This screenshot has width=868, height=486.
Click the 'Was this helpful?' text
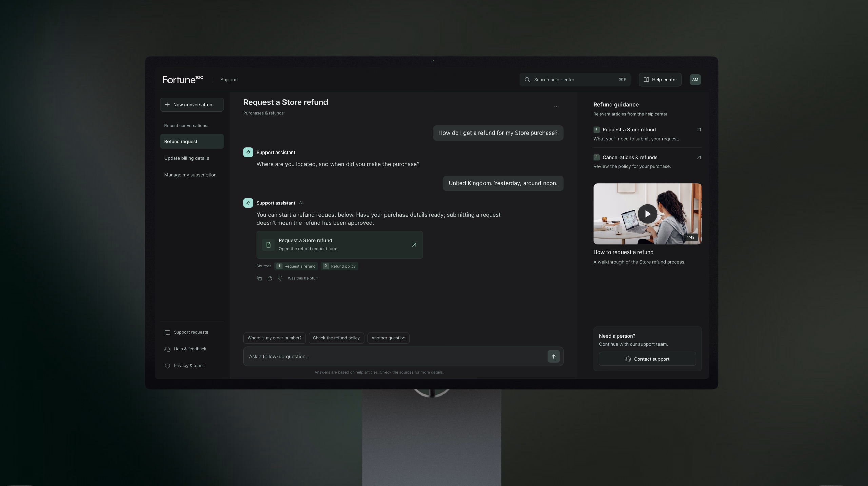(x=303, y=278)
